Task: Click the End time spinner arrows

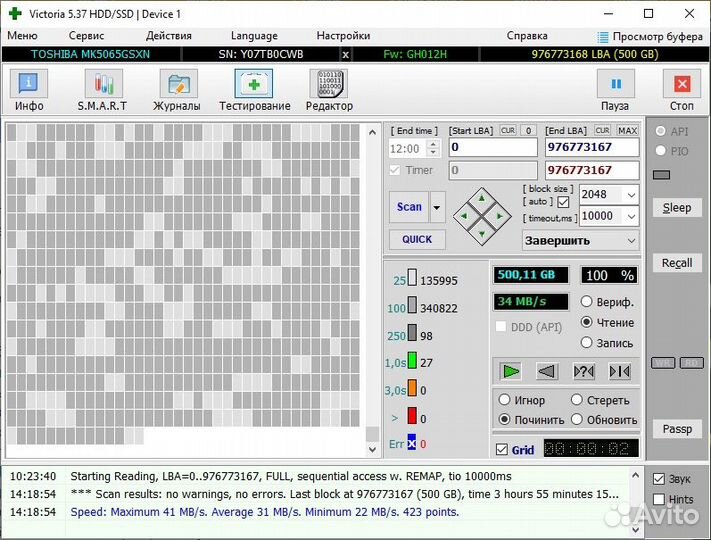Action: coord(433,148)
